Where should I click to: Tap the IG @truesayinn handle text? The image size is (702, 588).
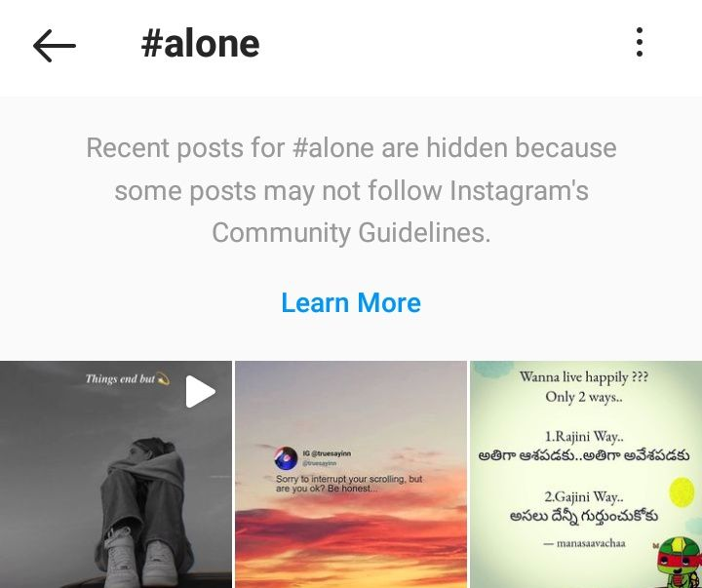coord(327,453)
